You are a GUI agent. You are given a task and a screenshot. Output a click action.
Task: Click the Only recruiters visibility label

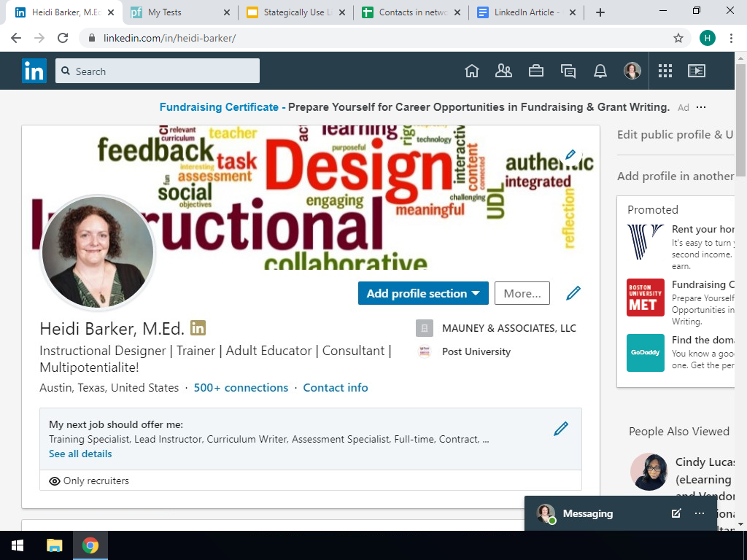click(96, 481)
